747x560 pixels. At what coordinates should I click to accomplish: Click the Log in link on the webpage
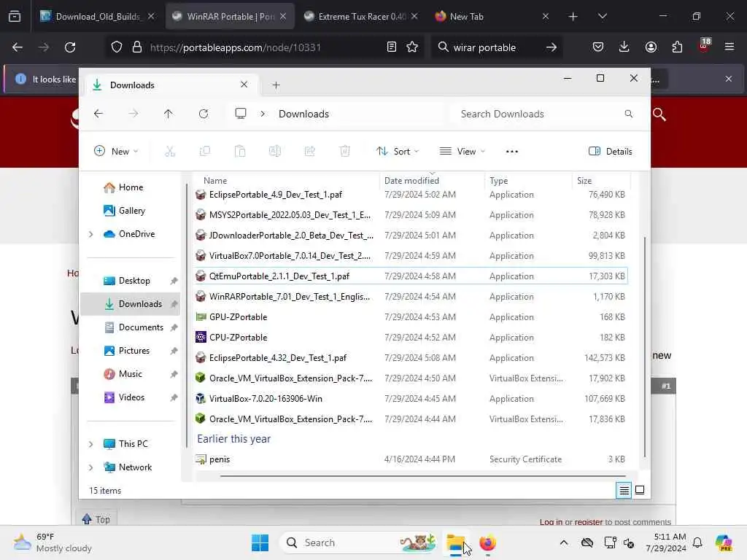(551, 522)
